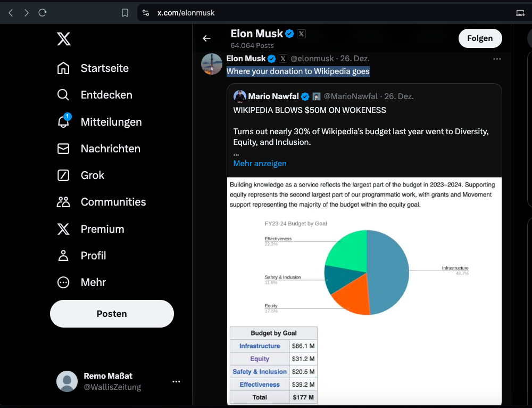Viewport: 532px width, 408px height.
Task: Click the '@WallisZeitung' handle text
Action: (112, 387)
